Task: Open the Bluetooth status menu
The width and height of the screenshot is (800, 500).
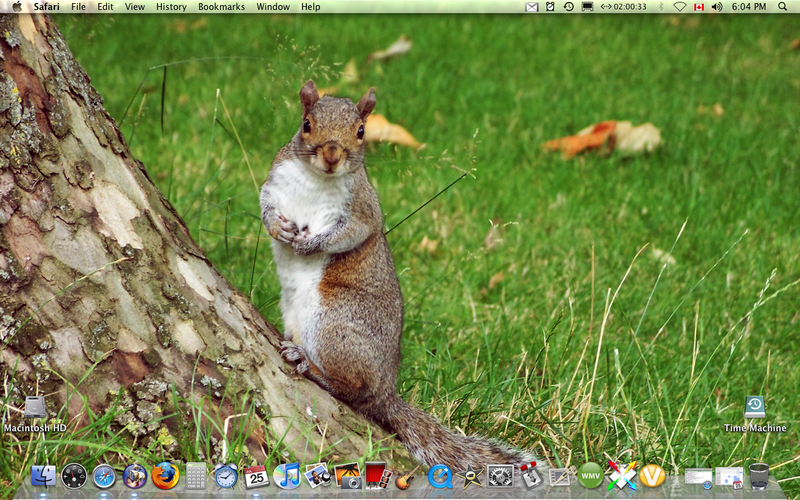Action: pos(660,7)
